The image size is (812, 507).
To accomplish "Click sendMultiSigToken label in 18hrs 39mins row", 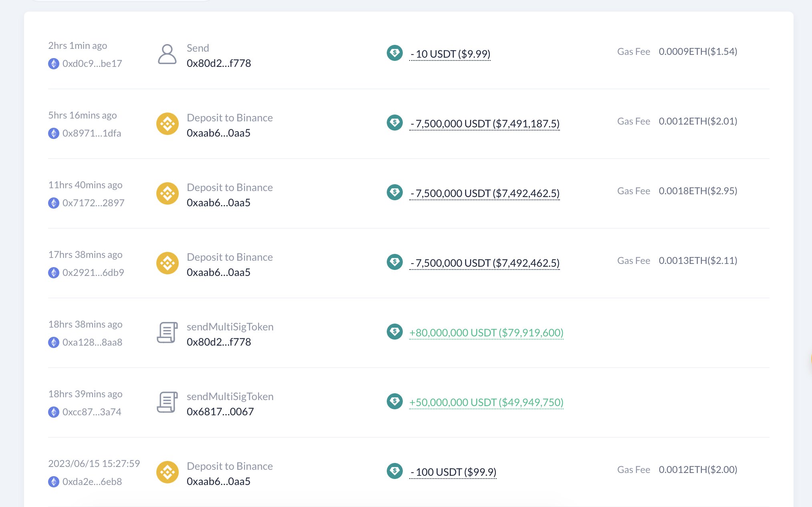I will (230, 396).
